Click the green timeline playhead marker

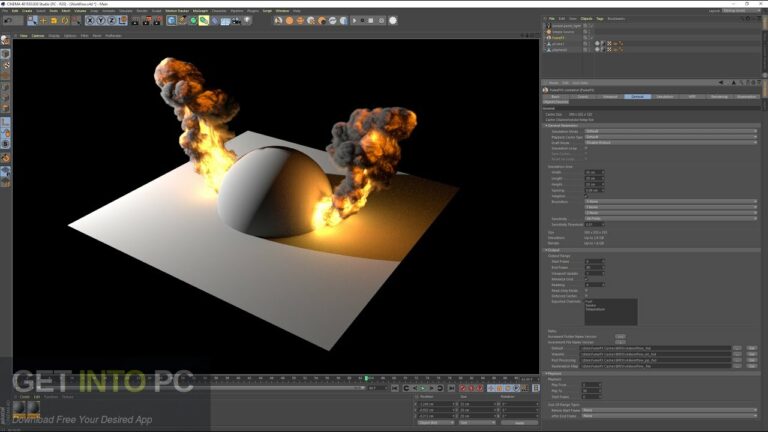coord(366,378)
